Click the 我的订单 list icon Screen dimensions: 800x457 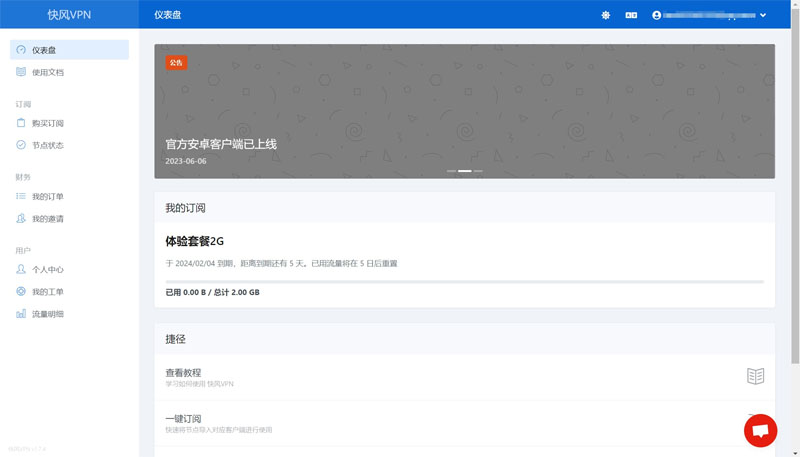pos(21,196)
